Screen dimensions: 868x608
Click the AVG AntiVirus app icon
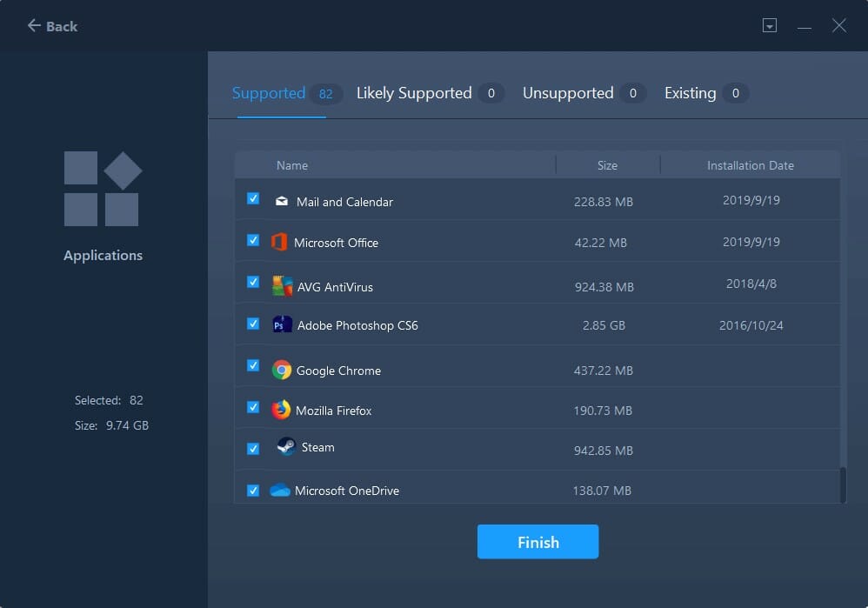283,285
